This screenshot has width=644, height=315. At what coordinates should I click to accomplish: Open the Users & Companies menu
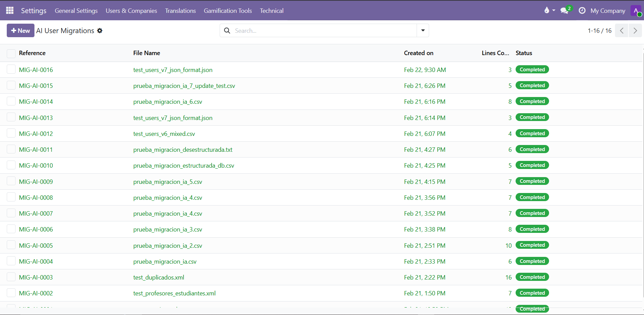coord(131,11)
